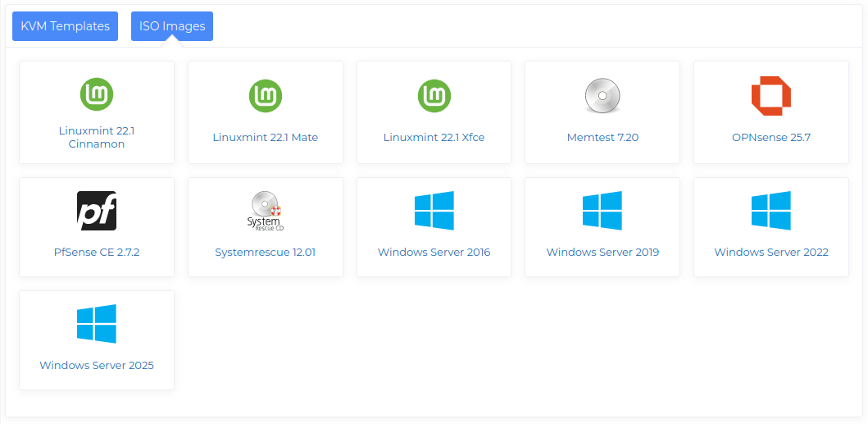The width and height of the screenshot is (868, 424).
Task: Pick the Memtest 7.20 text label
Action: tap(602, 137)
